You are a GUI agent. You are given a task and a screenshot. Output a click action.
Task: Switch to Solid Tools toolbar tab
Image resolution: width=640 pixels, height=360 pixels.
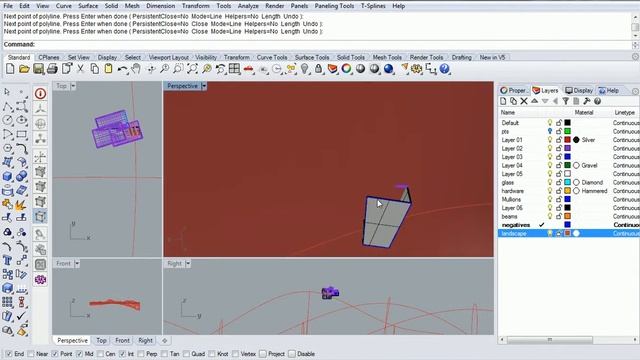pos(351,57)
